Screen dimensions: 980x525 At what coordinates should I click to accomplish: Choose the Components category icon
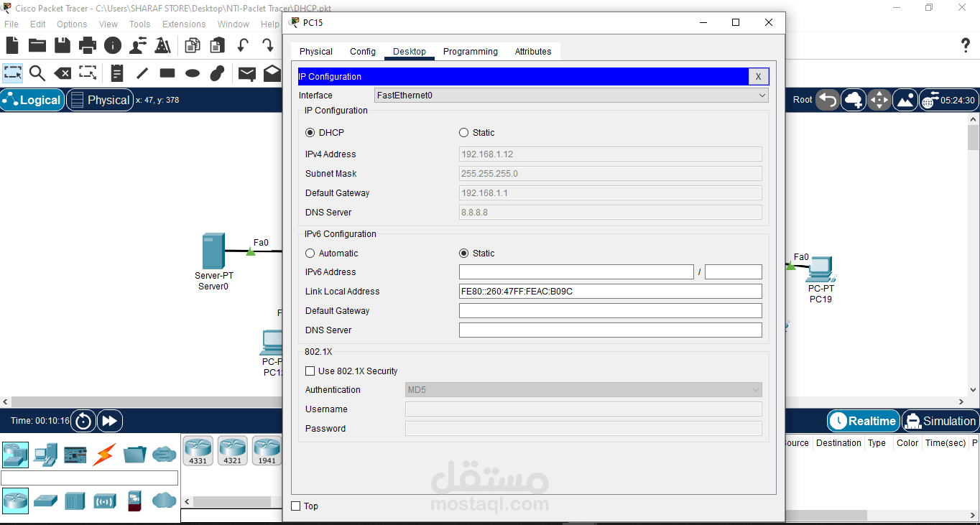[x=75, y=454]
